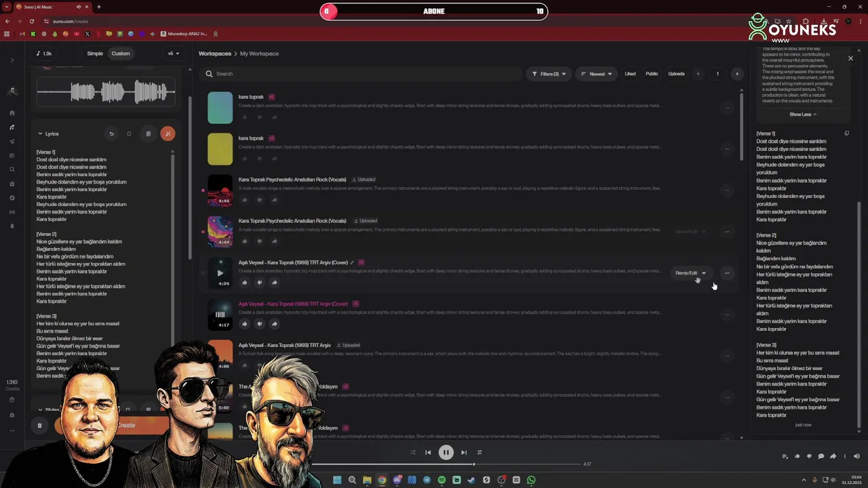Screen dimensions: 868x488
Task: Adjust volume with speaker icon in player
Action: click(856, 456)
